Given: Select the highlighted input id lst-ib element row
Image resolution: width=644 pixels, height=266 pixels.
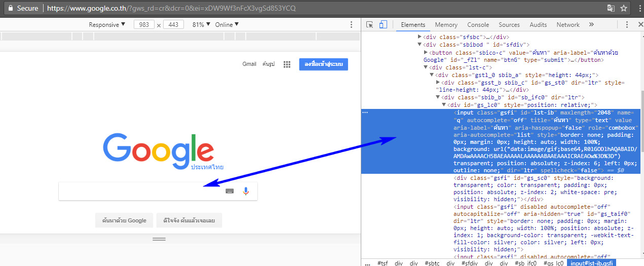Looking at the screenshot, I should pos(501,141).
